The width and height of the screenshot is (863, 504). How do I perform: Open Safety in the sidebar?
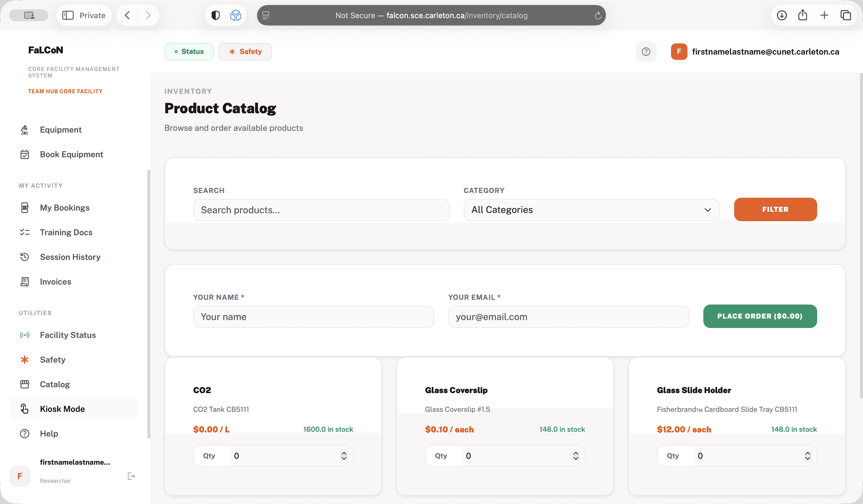[52, 360]
